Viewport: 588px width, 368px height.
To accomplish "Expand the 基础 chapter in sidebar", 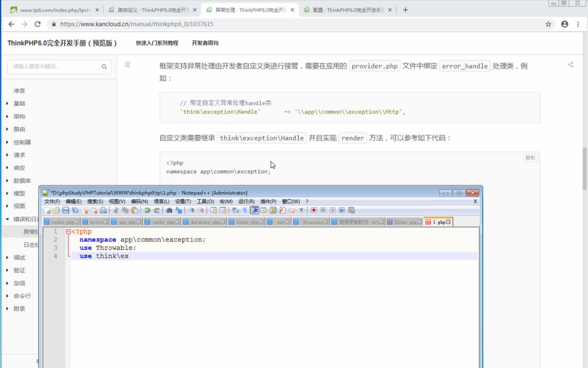I will (7, 103).
